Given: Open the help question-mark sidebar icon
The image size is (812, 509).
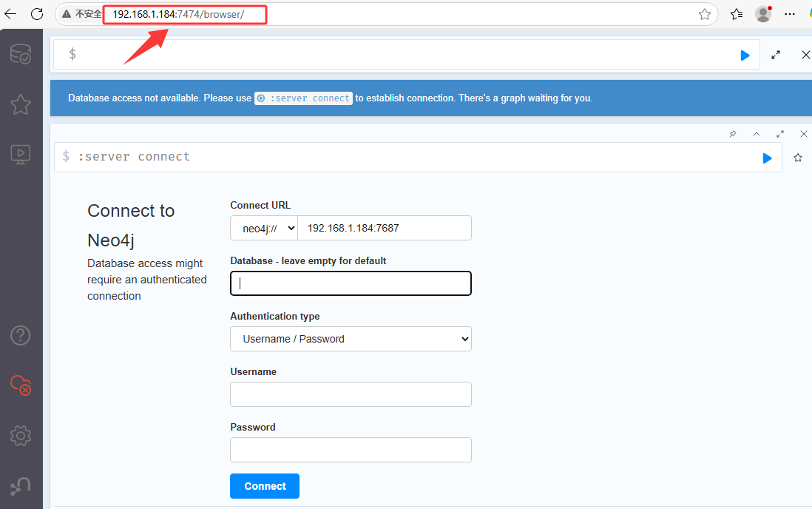Looking at the screenshot, I should (x=21, y=335).
